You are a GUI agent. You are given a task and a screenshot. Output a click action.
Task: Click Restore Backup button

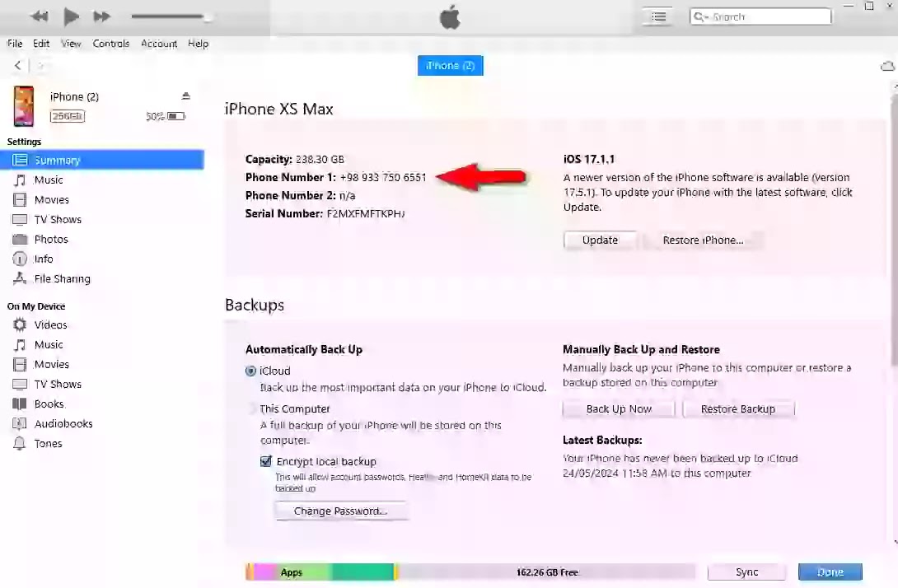pos(737,408)
